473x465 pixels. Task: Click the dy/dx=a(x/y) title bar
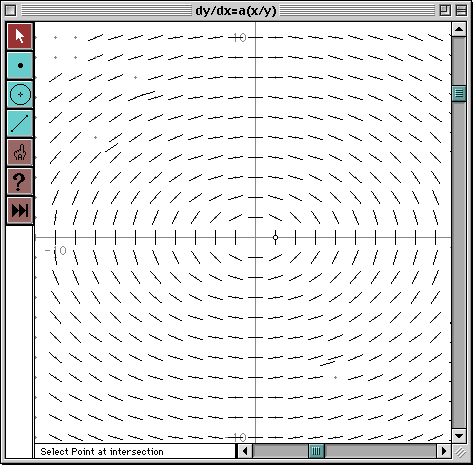tap(236, 10)
